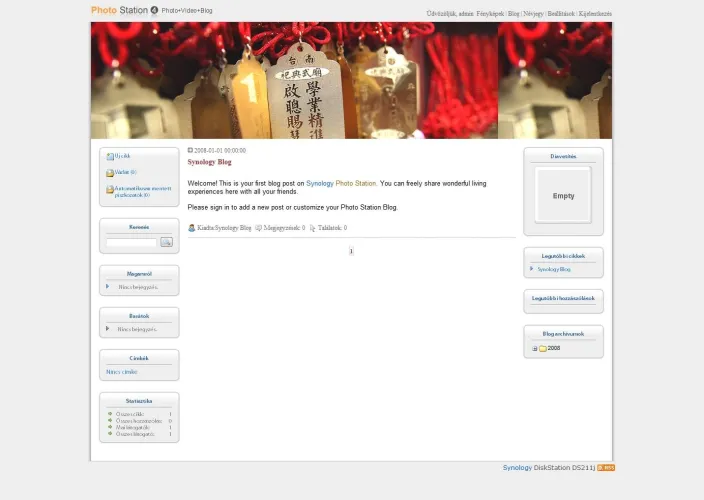
Task: Click the Vázlat drafts icon
Action: pos(110,173)
